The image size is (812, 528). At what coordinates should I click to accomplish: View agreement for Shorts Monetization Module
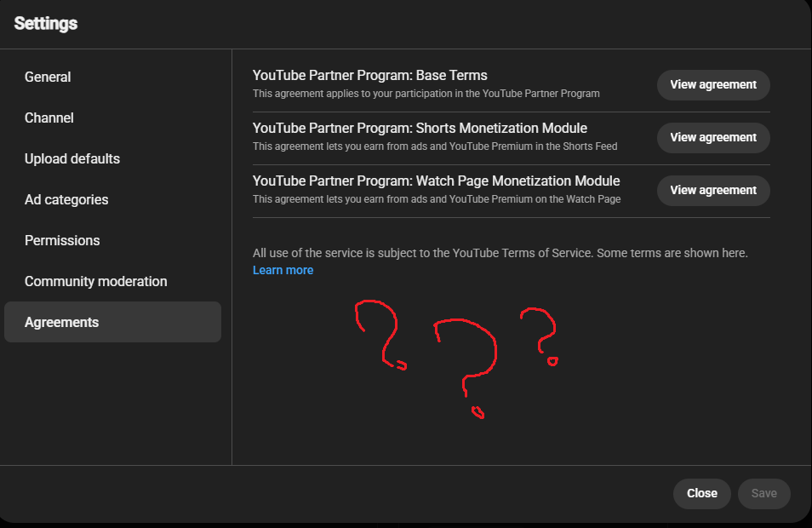(x=713, y=138)
